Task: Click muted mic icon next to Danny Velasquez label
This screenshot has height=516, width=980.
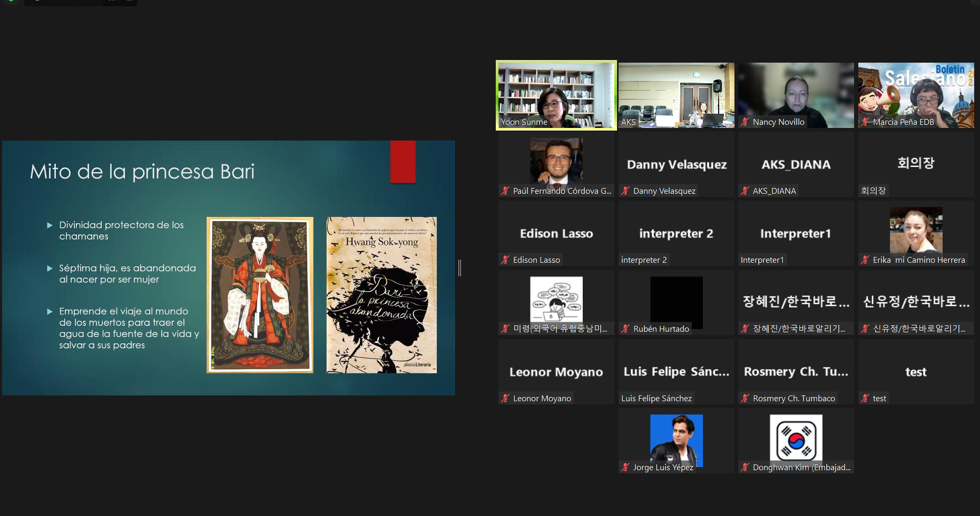Action: tap(625, 191)
